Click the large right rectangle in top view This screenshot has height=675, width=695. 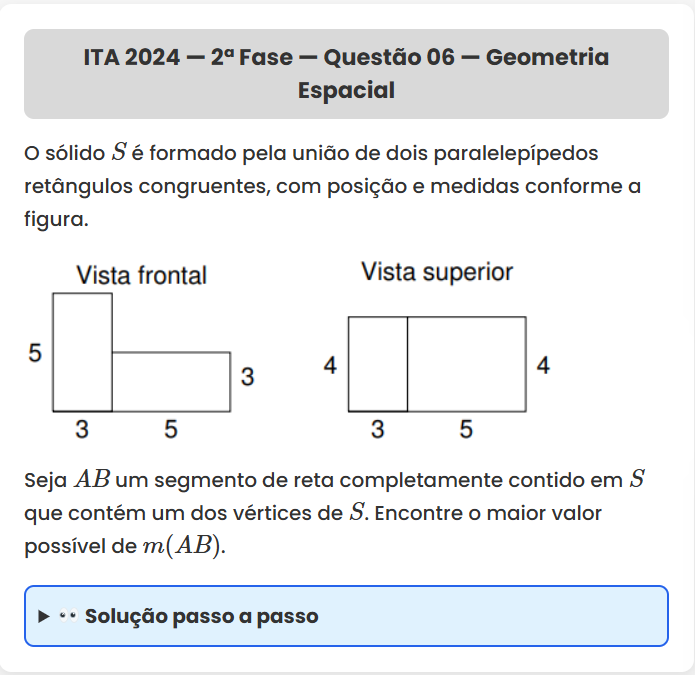[x=466, y=364]
